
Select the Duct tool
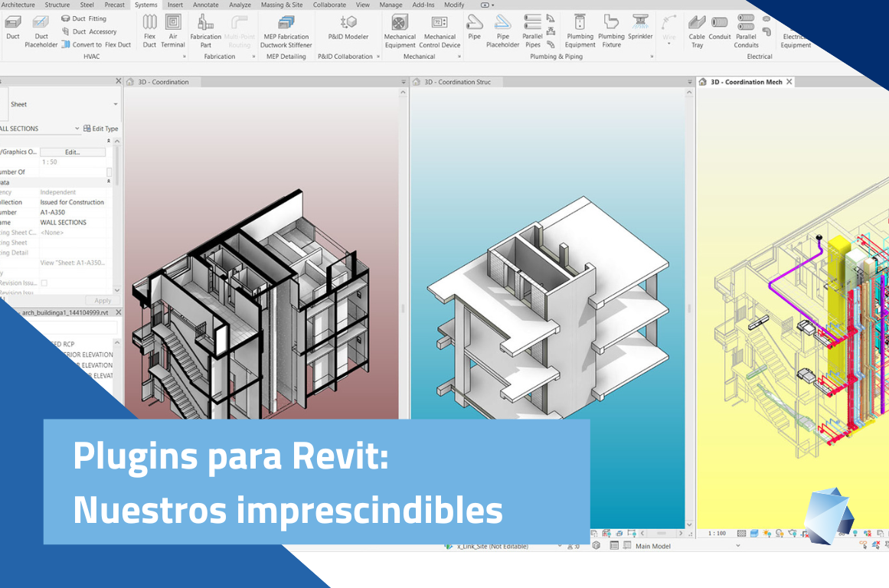[x=12, y=28]
